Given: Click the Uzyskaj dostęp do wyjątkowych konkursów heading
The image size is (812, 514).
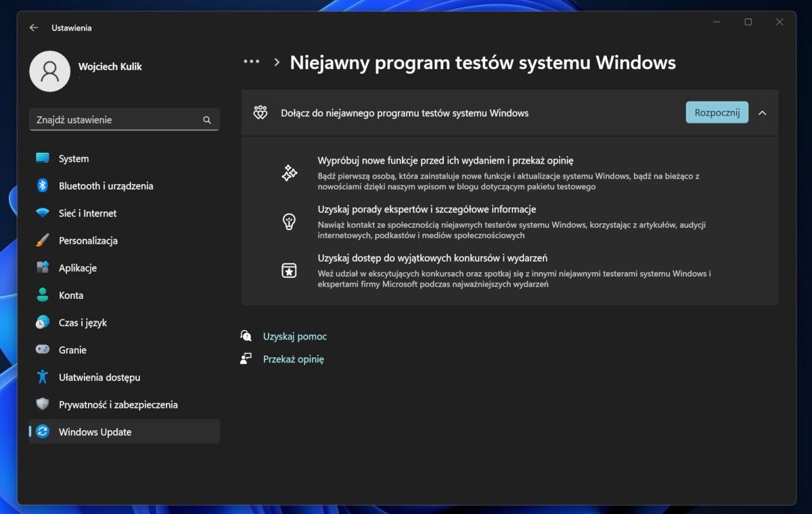Looking at the screenshot, I should 432,258.
